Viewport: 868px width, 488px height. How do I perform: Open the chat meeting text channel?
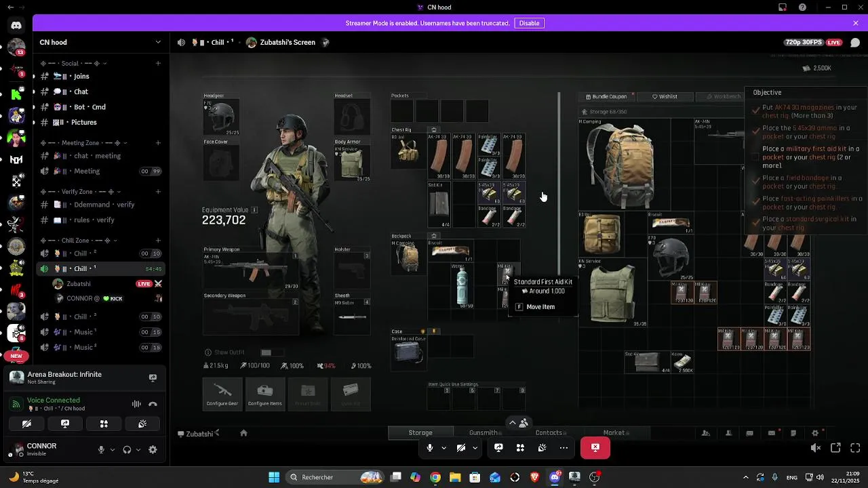tap(101, 156)
